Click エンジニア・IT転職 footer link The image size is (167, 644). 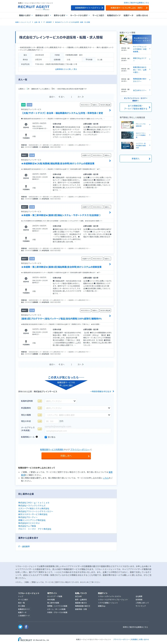click(x=55, y=596)
